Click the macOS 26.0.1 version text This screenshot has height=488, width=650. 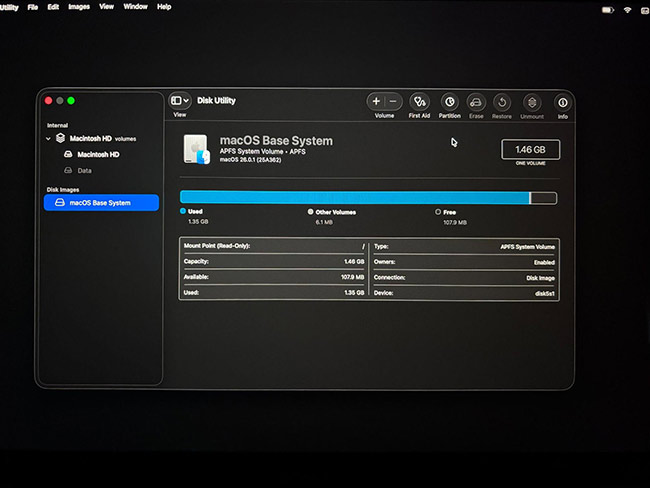tap(250, 160)
